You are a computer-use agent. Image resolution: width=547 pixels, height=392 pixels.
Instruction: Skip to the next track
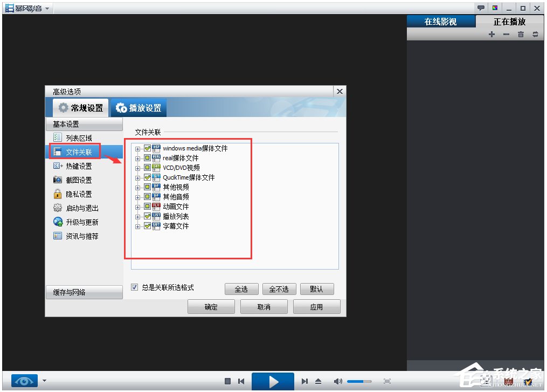(x=304, y=381)
